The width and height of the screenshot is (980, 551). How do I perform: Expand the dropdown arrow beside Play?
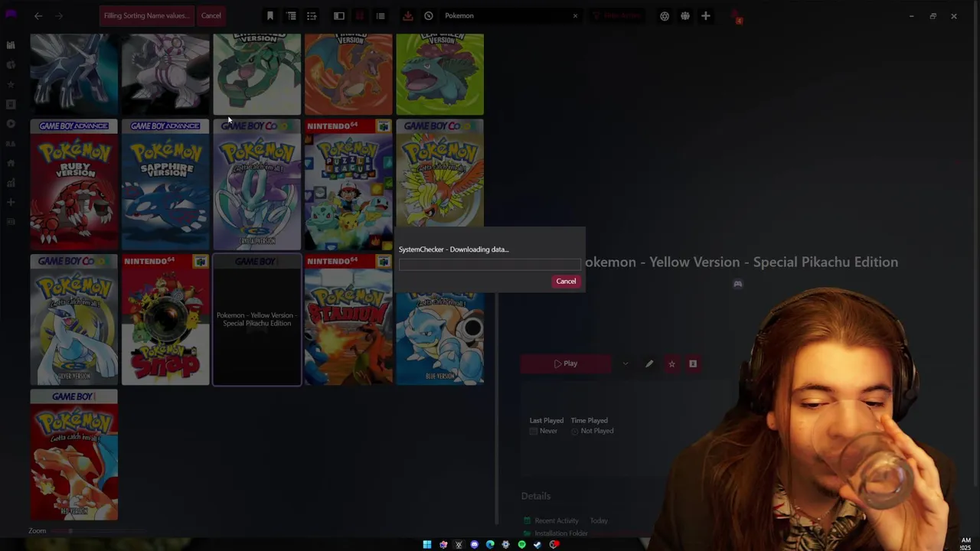[626, 364]
